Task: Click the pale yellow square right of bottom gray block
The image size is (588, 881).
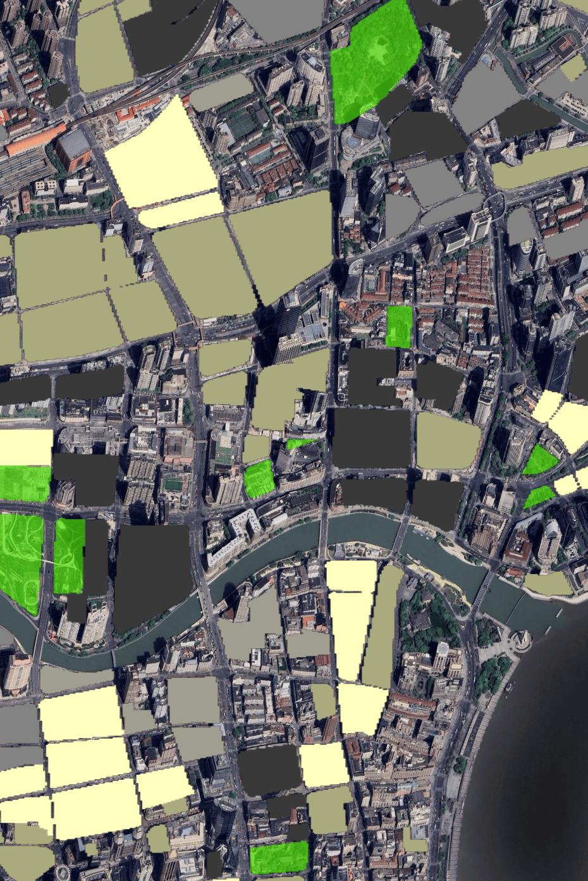Action: [323, 764]
